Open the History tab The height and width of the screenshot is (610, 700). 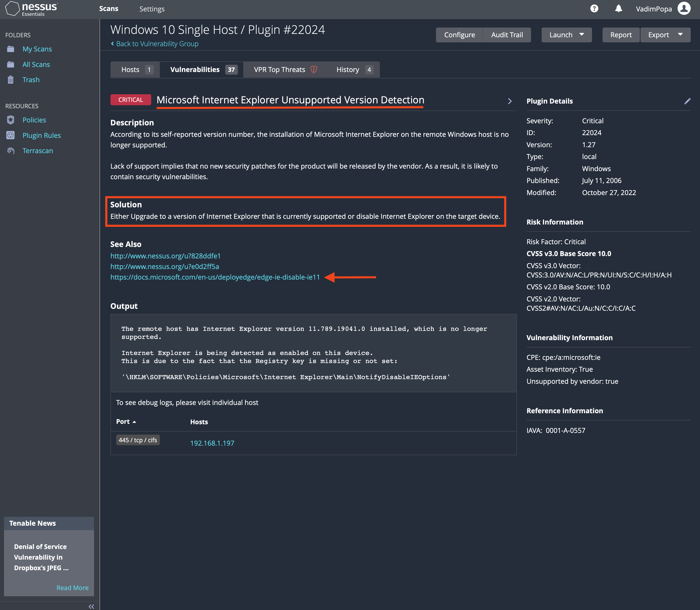(348, 69)
